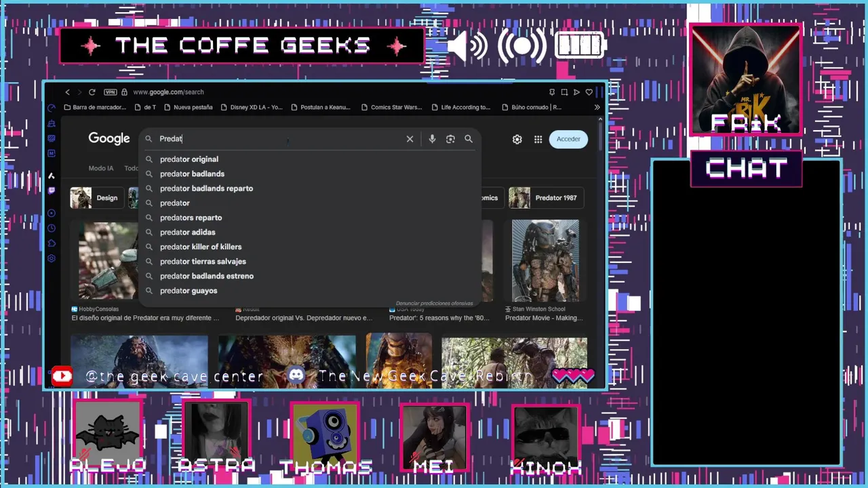Image resolution: width=868 pixels, height=488 pixels.
Task: Open the sidebar Settings gear icon
Action: point(52,258)
